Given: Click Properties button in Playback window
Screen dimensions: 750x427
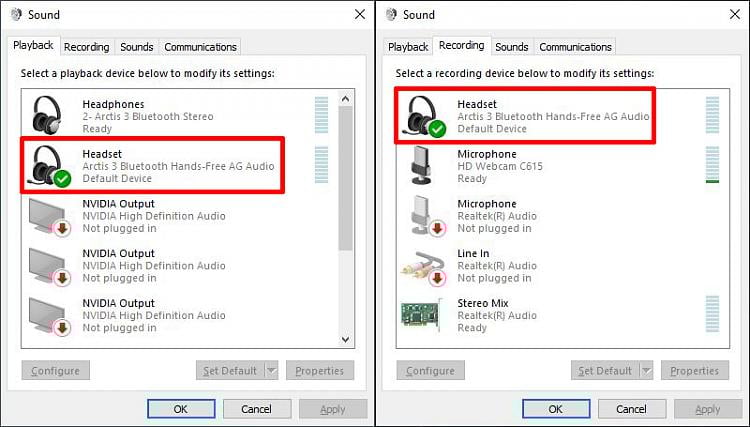Looking at the screenshot, I should click(x=320, y=371).
